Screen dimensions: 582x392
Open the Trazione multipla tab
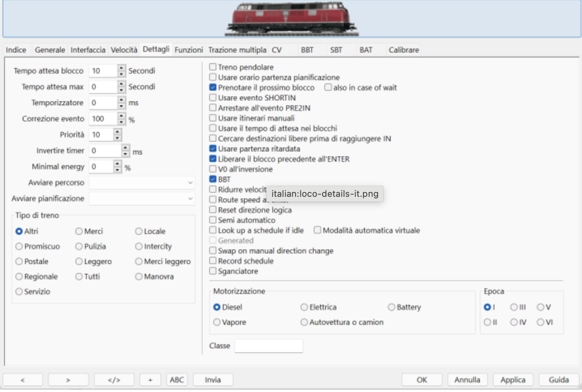[237, 50]
